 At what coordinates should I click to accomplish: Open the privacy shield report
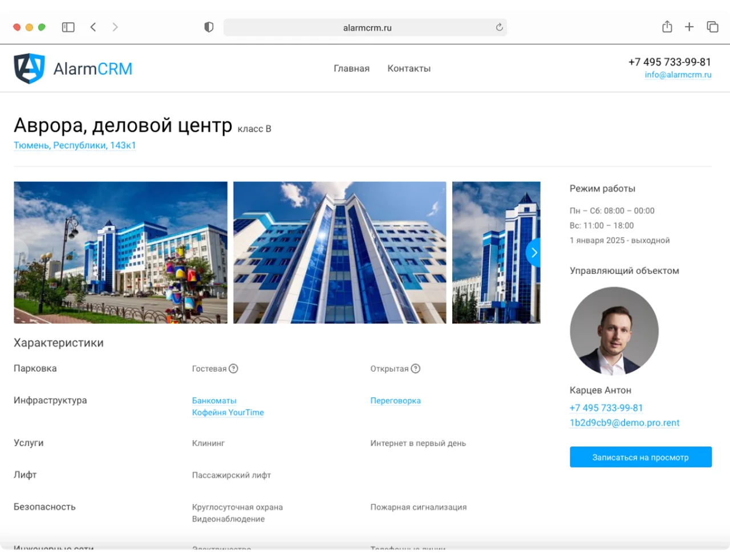coord(209,27)
